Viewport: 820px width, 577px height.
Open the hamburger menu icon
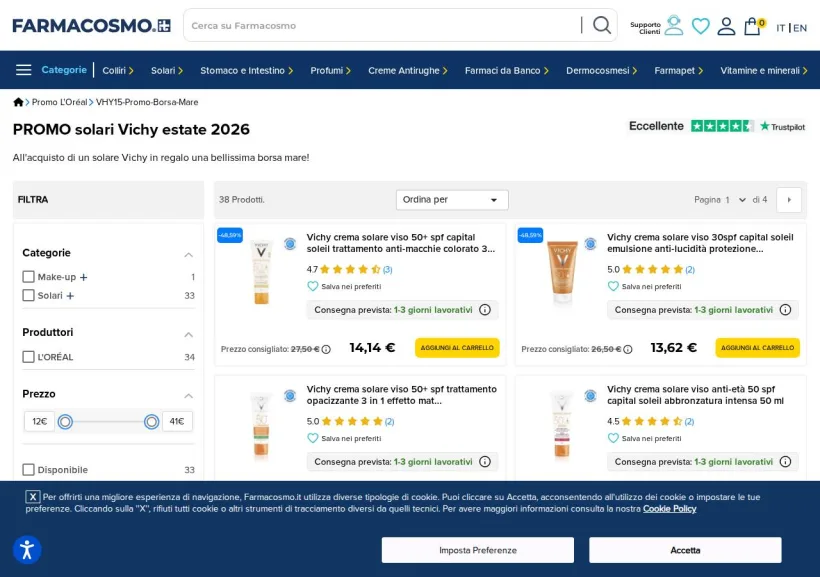(24, 70)
